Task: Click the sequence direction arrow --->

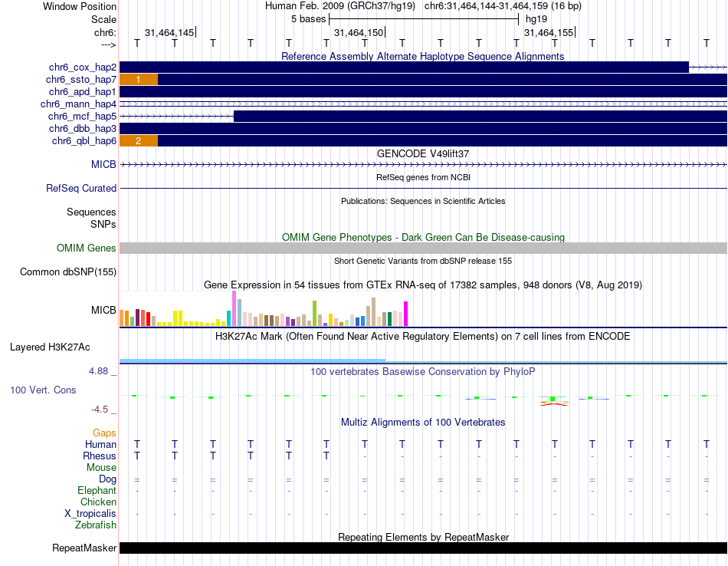Action: pyautogui.click(x=109, y=44)
